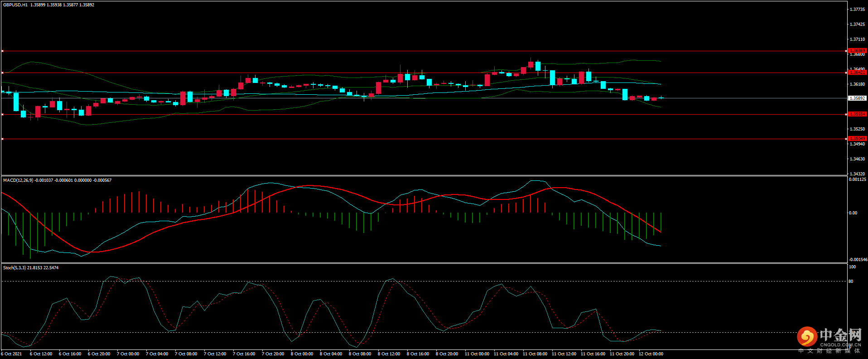
Task: Click the 12 Oct 00:00 time label
Action: point(651,354)
